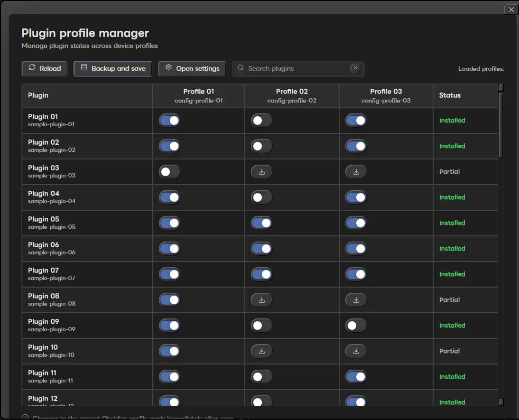Viewport: 519px width, 420px height.
Task: Disable Plugin 09 in Profile 01
Action: click(169, 326)
